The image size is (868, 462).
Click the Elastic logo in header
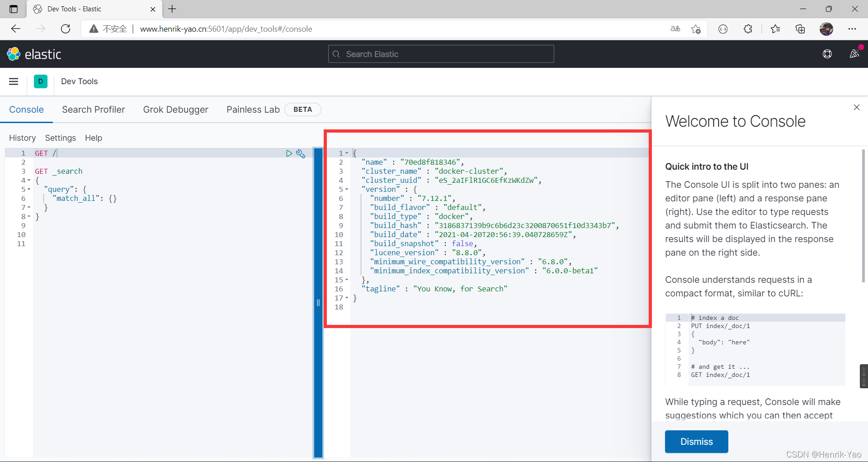[x=34, y=54]
